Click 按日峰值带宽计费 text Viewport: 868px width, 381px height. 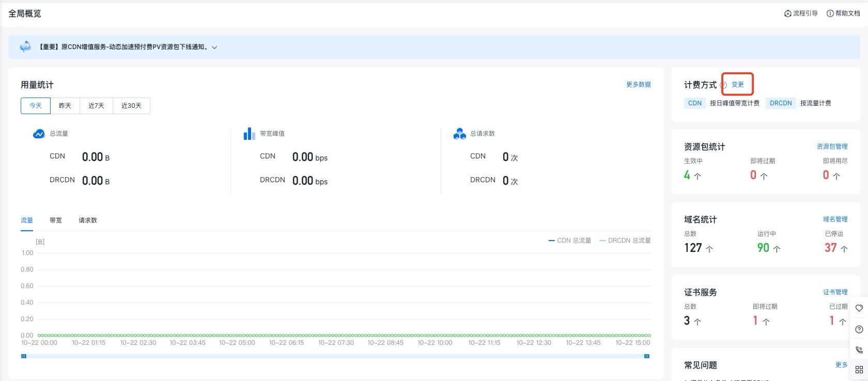(735, 103)
